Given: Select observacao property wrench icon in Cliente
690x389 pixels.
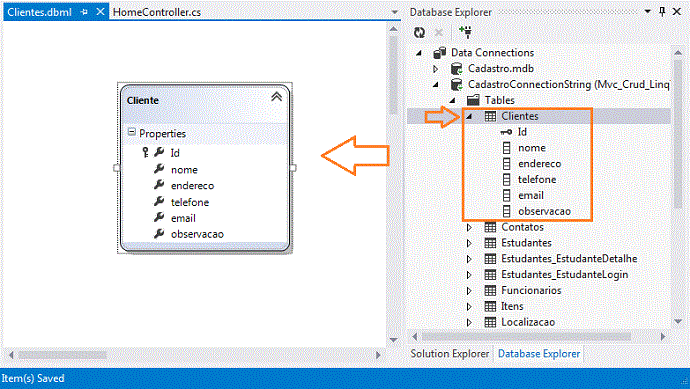Looking at the screenshot, I should coord(159,234).
